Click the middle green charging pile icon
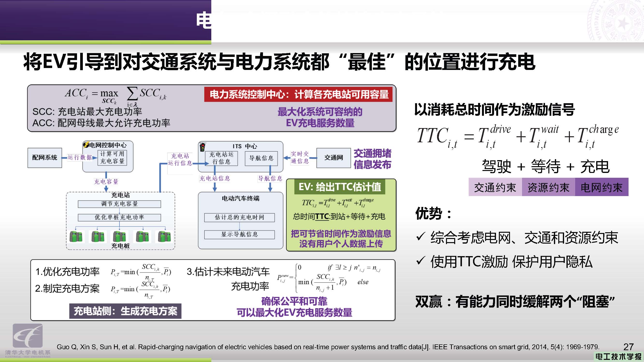This screenshot has width=644, height=362. (120, 236)
